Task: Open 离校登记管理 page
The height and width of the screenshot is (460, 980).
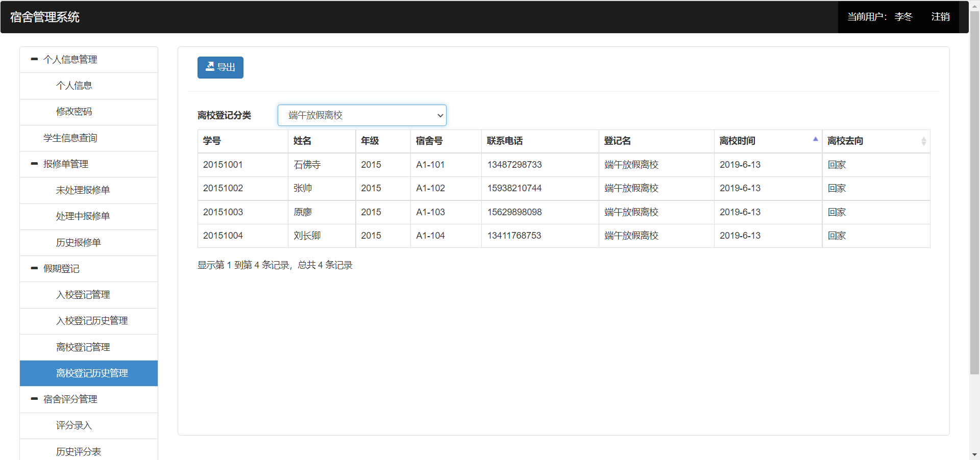Action: pos(89,347)
